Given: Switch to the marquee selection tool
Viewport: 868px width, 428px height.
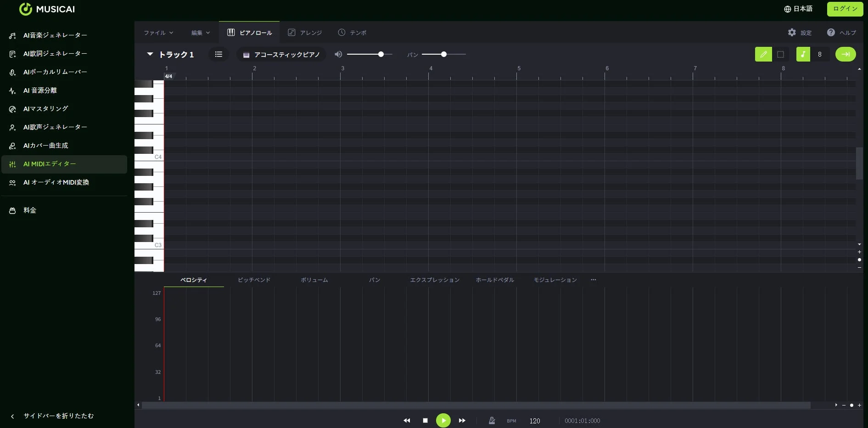Looking at the screenshot, I should pos(780,54).
